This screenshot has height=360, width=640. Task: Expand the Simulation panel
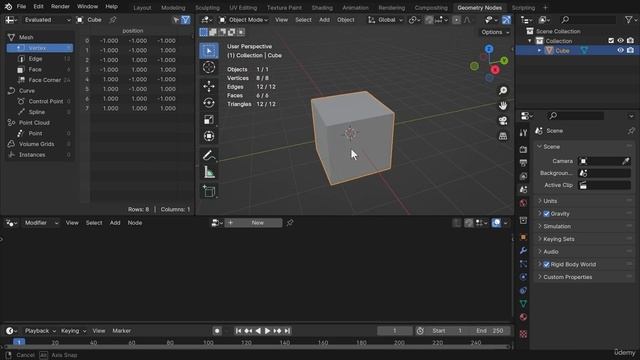557,227
